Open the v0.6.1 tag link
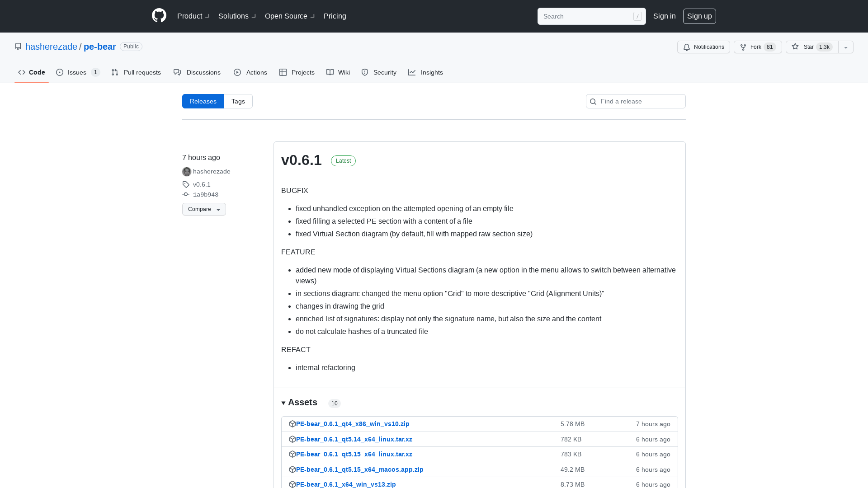The image size is (868, 488). (x=202, y=184)
